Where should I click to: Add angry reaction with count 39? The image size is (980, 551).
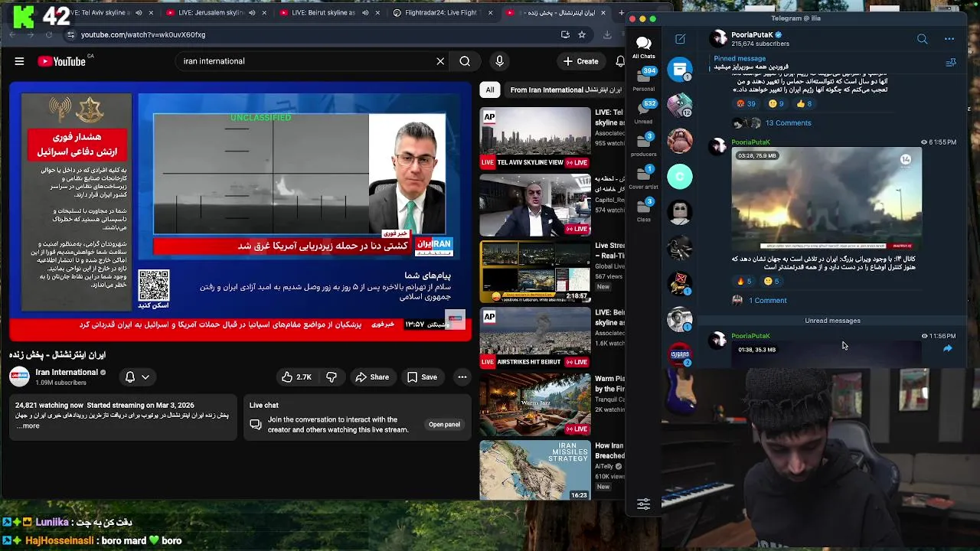(745, 103)
